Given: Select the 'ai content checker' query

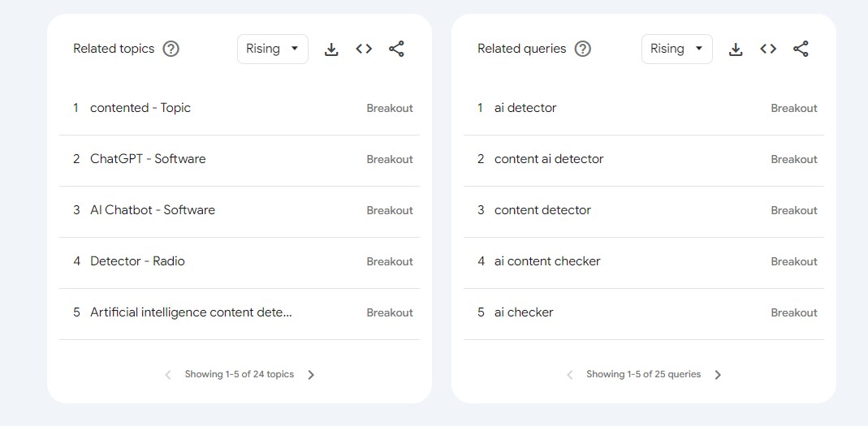Looking at the screenshot, I should 547,261.
